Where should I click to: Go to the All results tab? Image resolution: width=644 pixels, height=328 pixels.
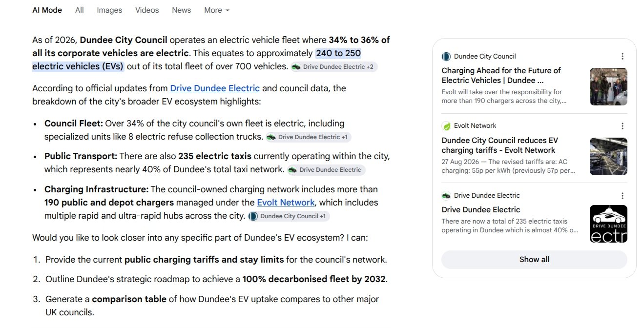80,10
